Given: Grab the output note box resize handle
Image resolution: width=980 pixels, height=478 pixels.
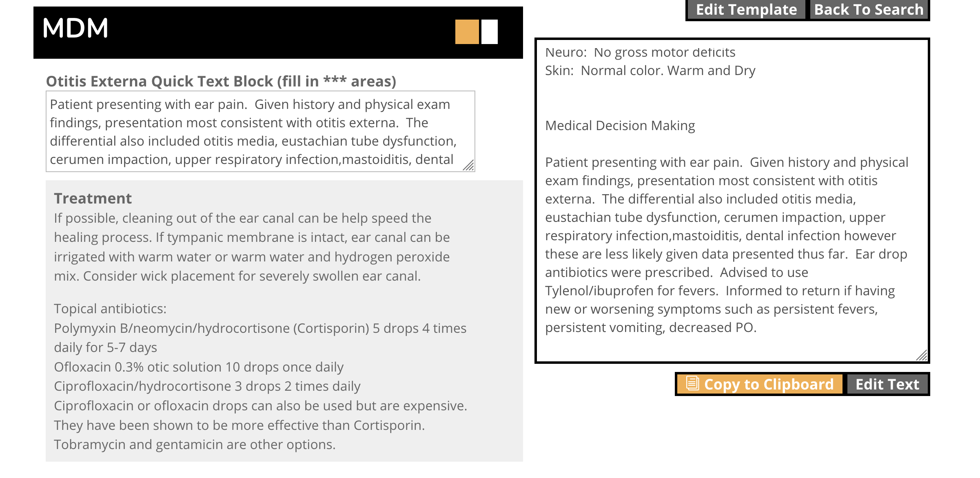Looking at the screenshot, I should click(x=922, y=355).
